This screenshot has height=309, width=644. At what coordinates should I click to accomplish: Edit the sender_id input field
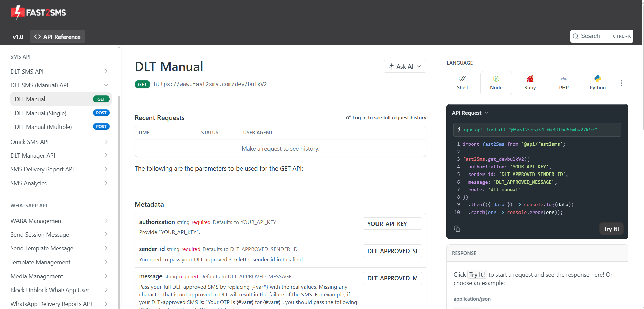click(x=392, y=251)
